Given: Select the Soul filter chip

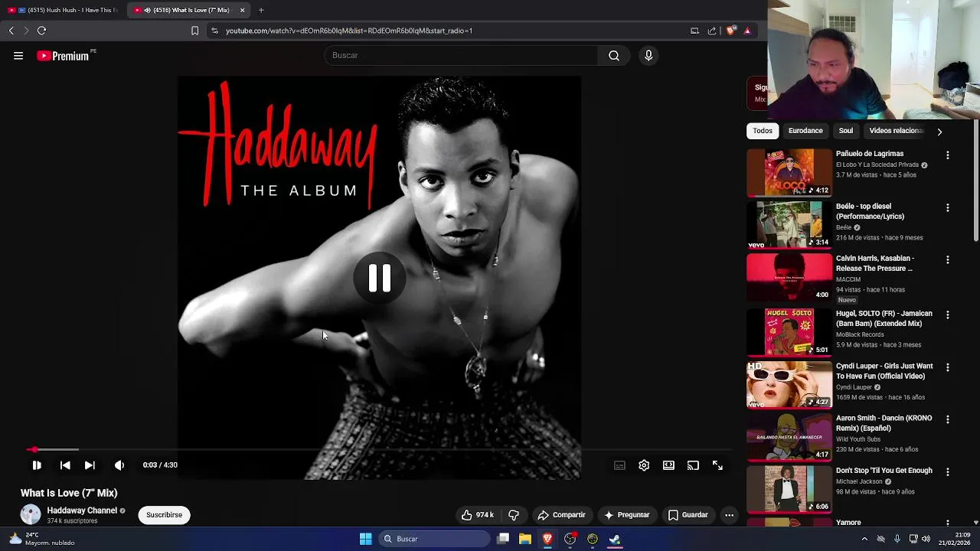Looking at the screenshot, I should [x=845, y=131].
